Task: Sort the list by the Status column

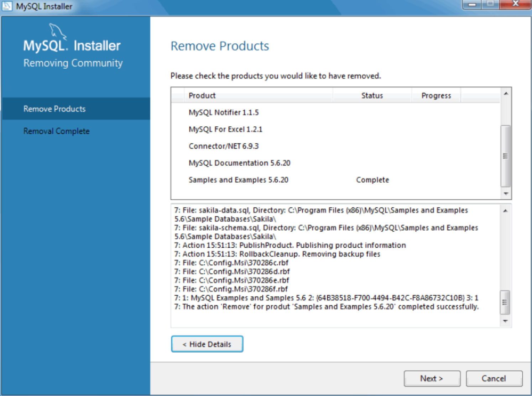Action: pyautogui.click(x=372, y=95)
